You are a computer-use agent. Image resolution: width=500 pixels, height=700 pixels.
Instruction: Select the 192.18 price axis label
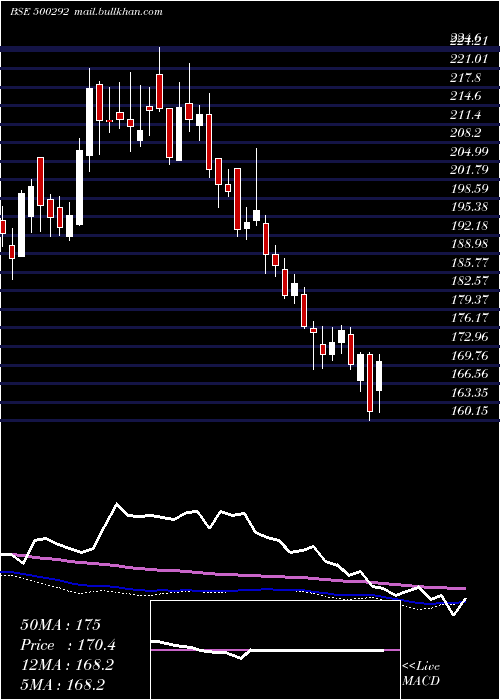[469, 226]
